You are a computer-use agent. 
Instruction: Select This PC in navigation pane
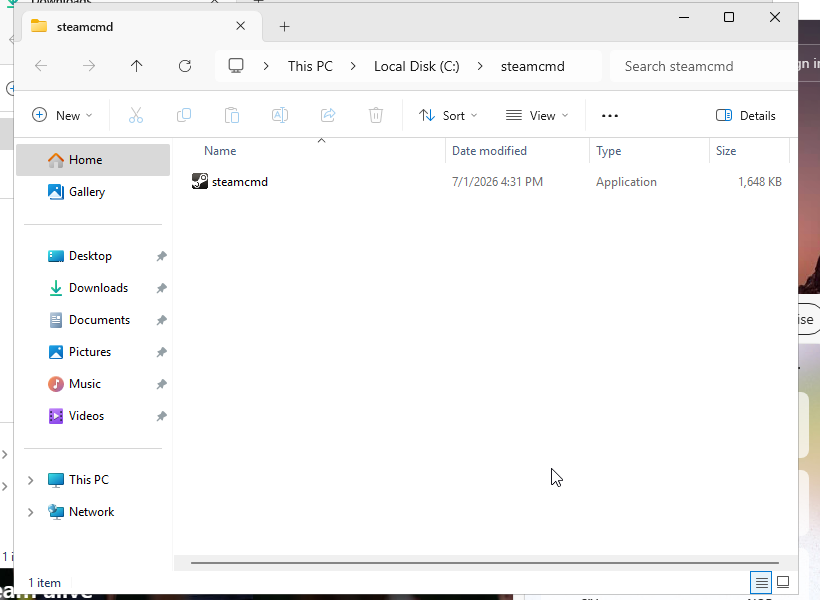(88, 480)
